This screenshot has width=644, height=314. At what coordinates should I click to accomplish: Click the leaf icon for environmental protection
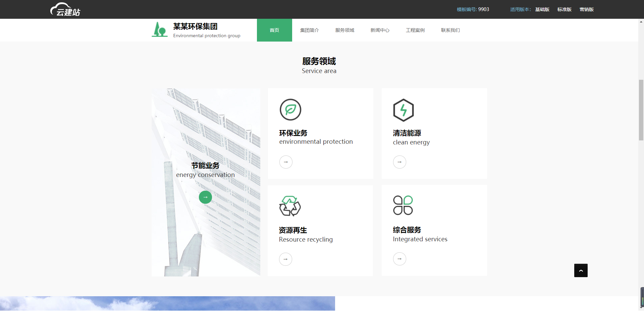(x=290, y=110)
